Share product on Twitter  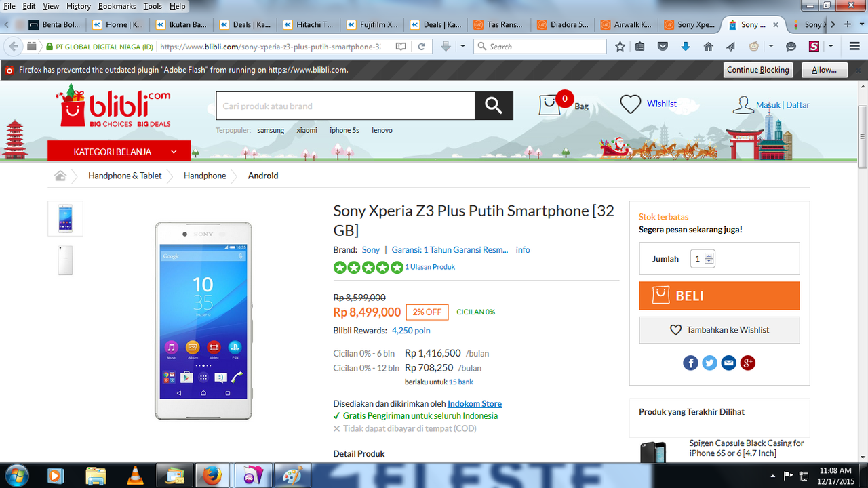(709, 363)
